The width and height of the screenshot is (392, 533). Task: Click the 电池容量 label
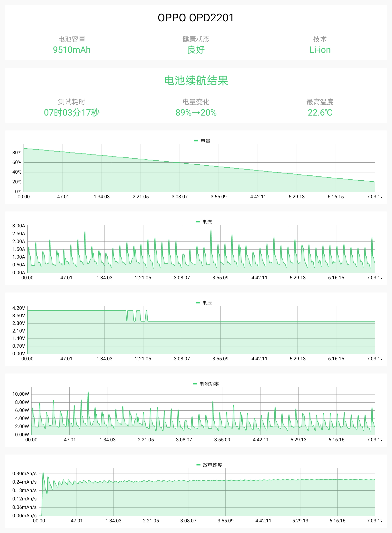coord(72,39)
